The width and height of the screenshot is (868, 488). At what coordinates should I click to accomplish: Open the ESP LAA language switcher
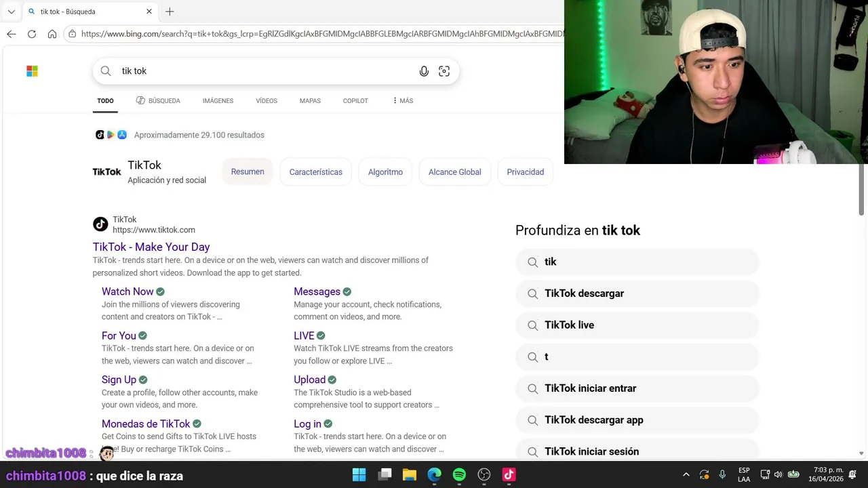(x=744, y=474)
